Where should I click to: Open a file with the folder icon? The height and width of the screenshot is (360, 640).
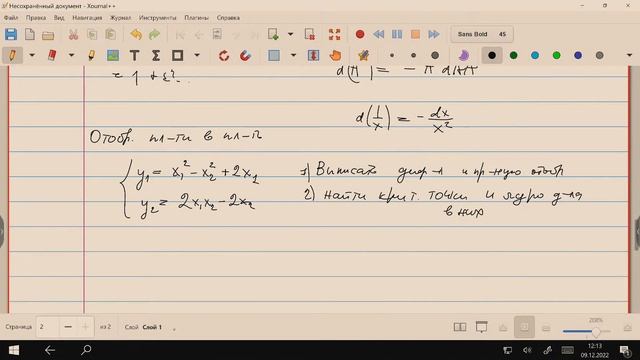click(x=48, y=35)
